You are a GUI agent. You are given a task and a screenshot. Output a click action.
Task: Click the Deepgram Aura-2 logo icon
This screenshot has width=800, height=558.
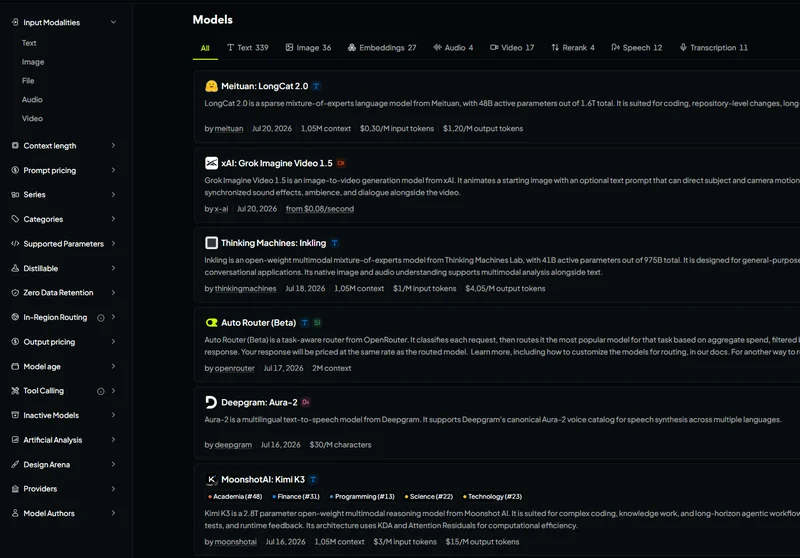211,402
